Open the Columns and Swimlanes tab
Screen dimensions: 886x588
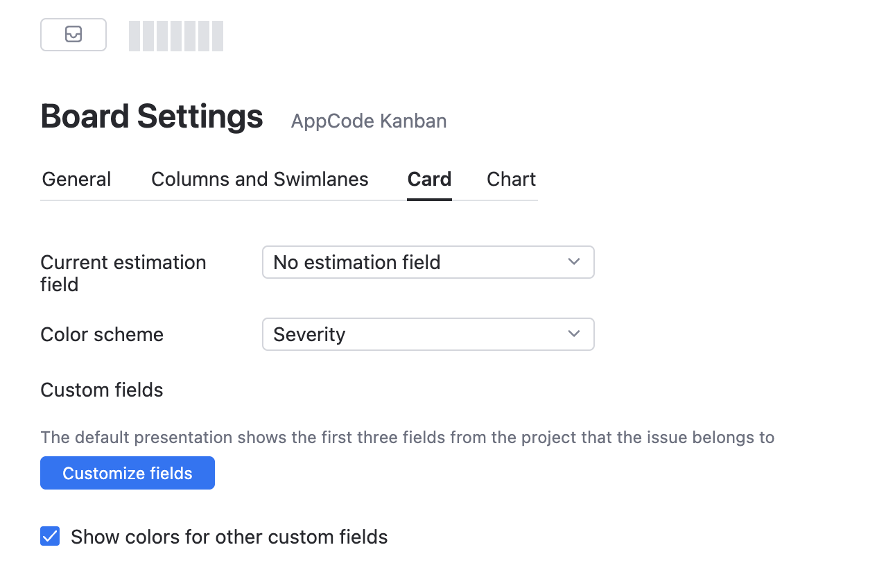click(x=259, y=179)
